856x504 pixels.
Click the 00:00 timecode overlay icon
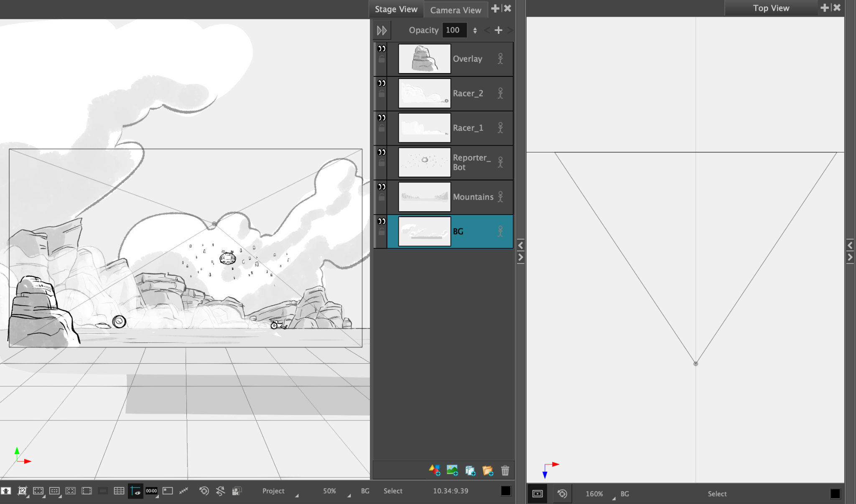point(151,491)
